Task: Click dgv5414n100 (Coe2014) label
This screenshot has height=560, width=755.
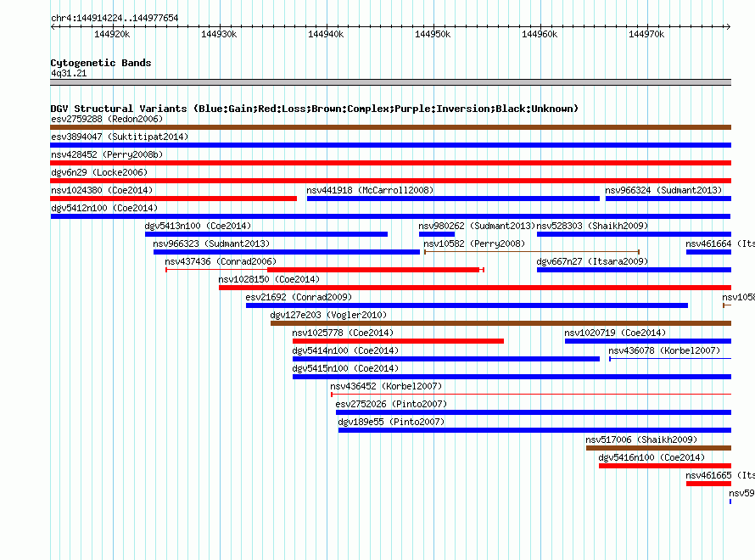Action: click(345, 350)
